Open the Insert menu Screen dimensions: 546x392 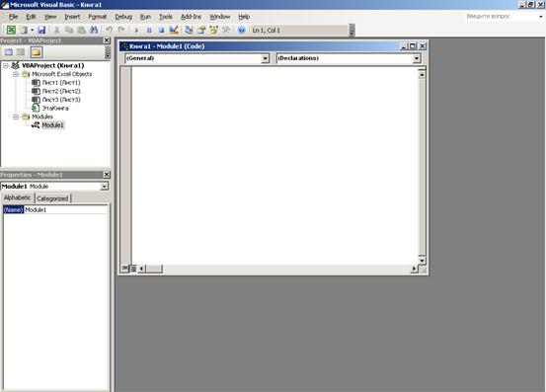click(72, 17)
